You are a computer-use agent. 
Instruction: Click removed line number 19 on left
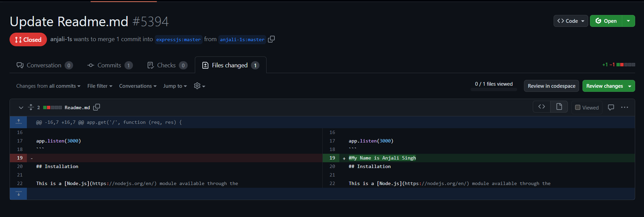pos(19,158)
